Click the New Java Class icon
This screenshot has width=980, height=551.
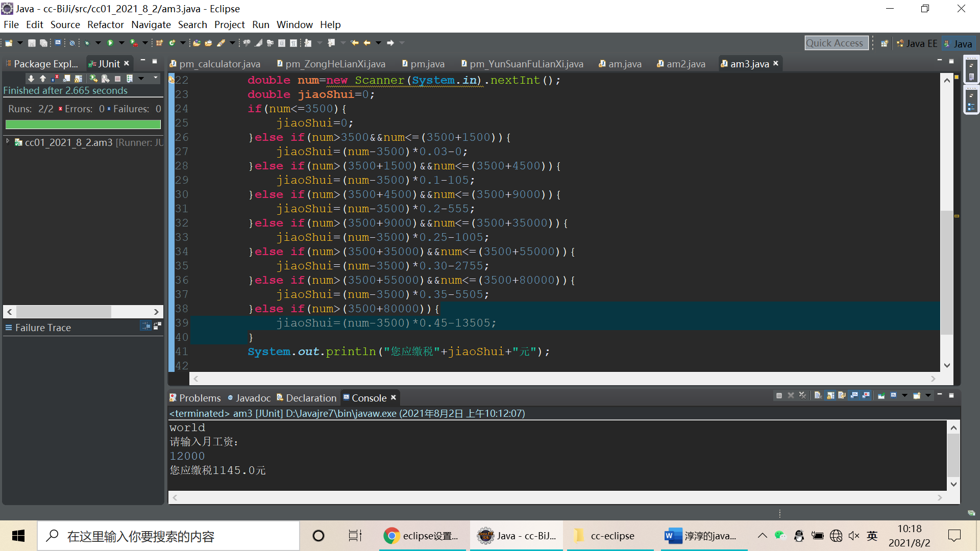pos(173,43)
